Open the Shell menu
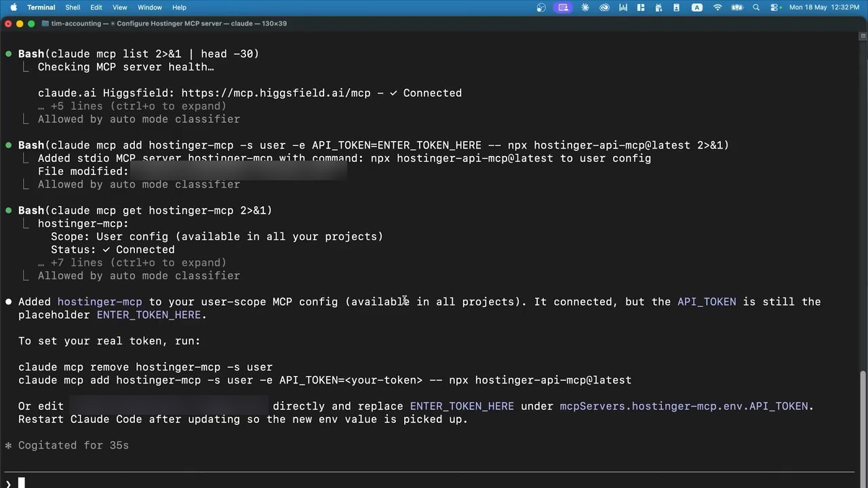 pyautogui.click(x=73, y=7)
